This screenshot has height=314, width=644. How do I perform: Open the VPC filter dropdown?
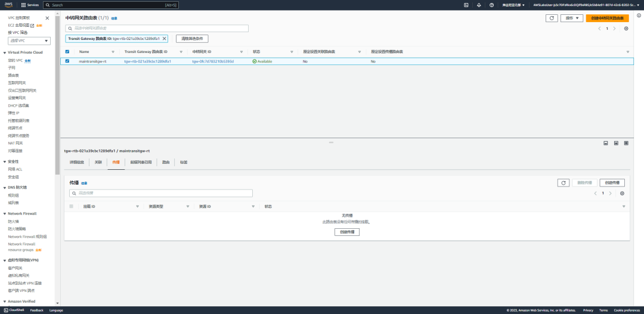29,41
